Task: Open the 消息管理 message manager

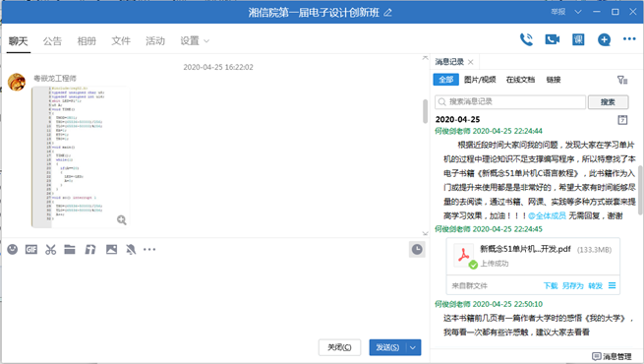Action: point(612,356)
